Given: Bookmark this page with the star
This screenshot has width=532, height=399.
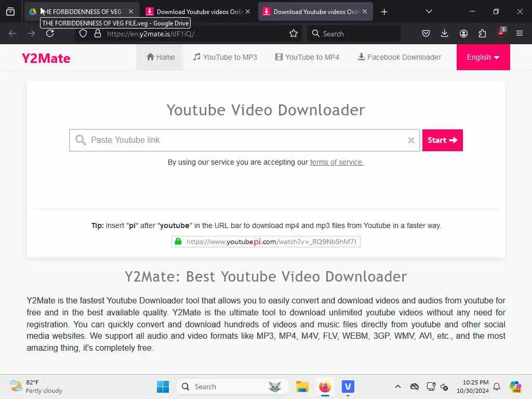Looking at the screenshot, I should pyautogui.click(x=294, y=34).
